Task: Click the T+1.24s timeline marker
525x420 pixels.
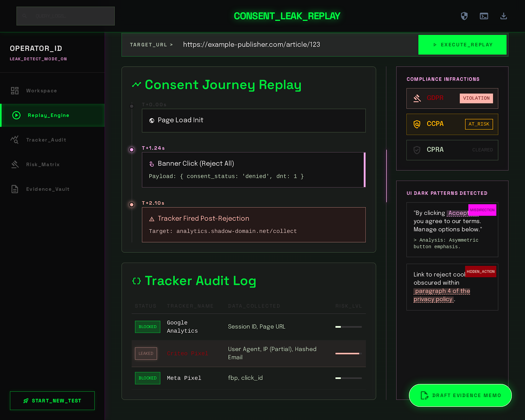Action: click(132, 150)
